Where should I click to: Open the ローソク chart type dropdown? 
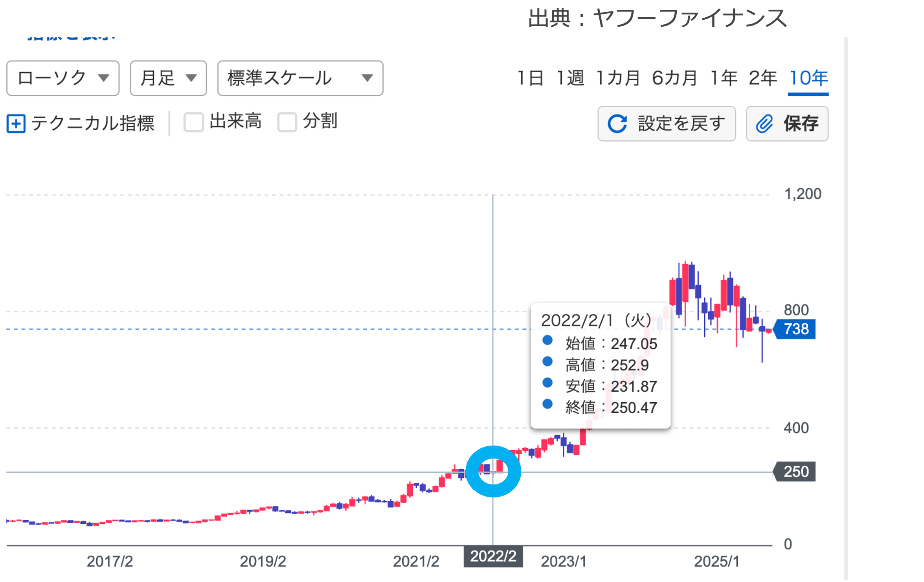pos(63,78)
